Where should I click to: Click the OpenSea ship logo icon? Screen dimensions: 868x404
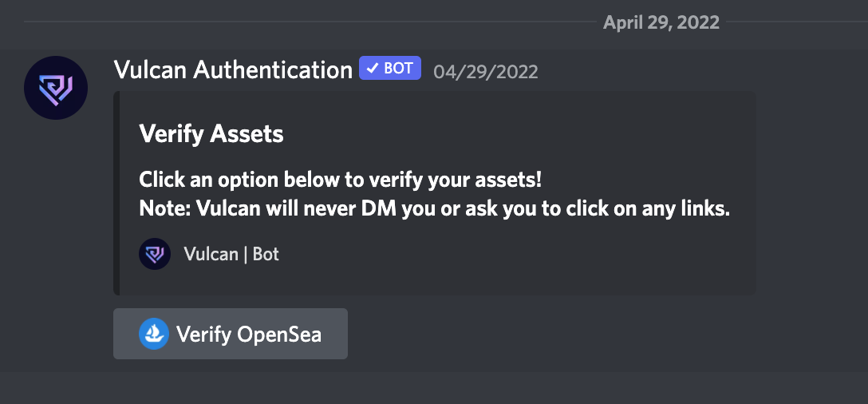tap(154, 334)
